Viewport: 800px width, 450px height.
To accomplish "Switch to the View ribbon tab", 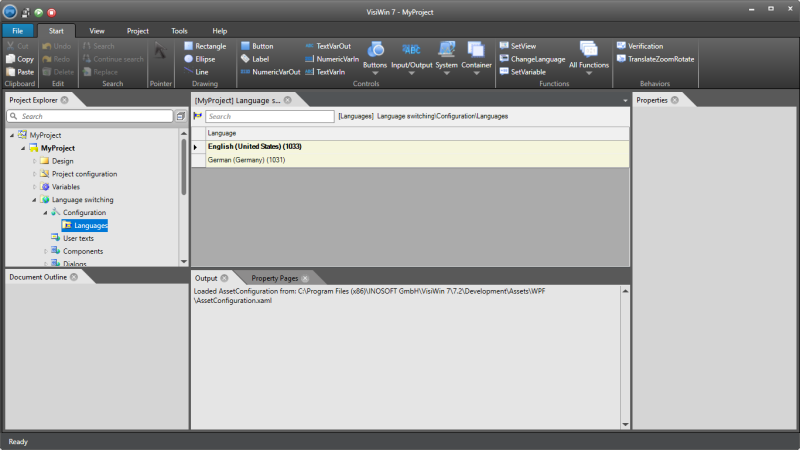I will pos(97,31).
